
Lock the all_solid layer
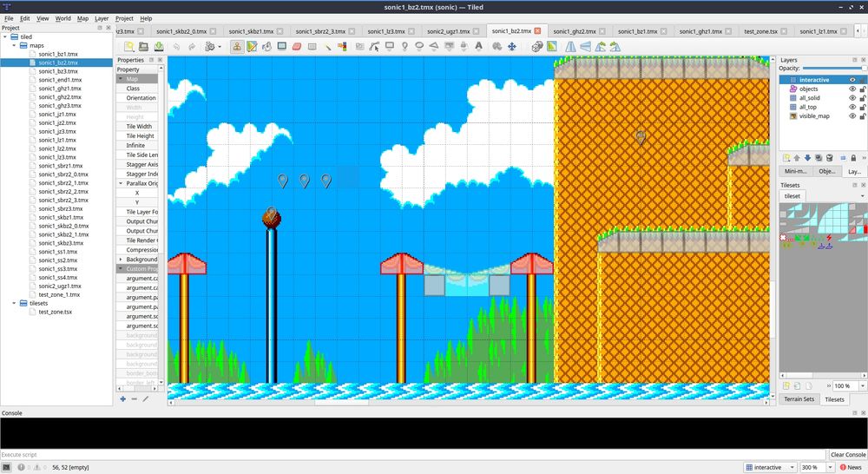[863, 98]
